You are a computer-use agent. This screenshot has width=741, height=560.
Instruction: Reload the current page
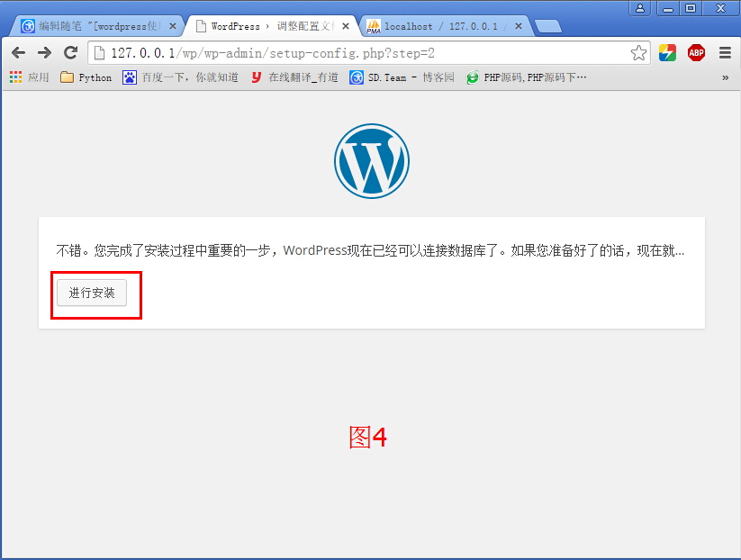coord(70,52)
